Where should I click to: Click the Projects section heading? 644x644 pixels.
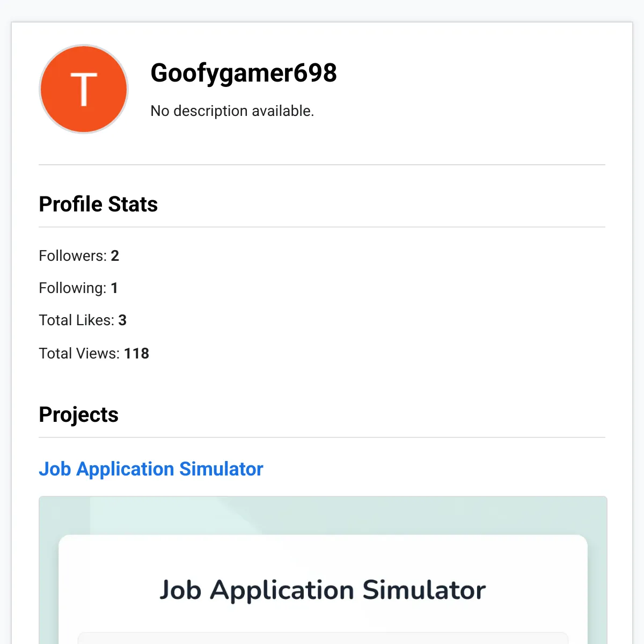(x=78, y=415)
